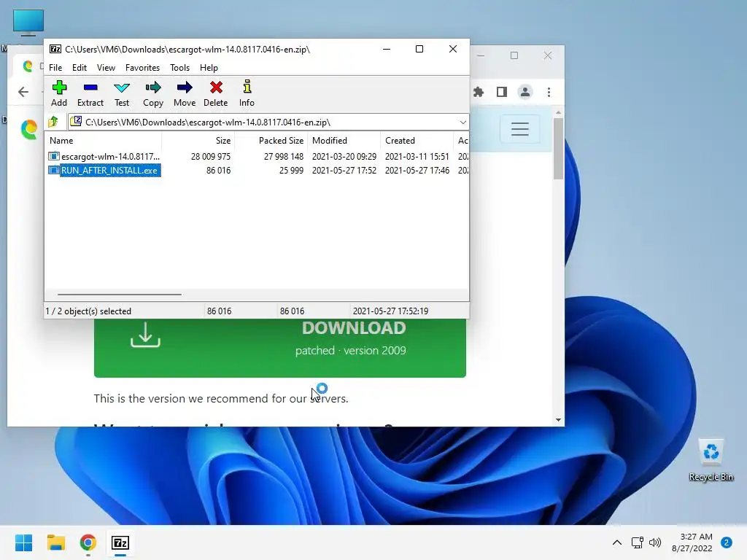Choose the Copy toolbar icon
Image resolution: width=747 pixels, height=560 pixels.
tap(153, 87)
